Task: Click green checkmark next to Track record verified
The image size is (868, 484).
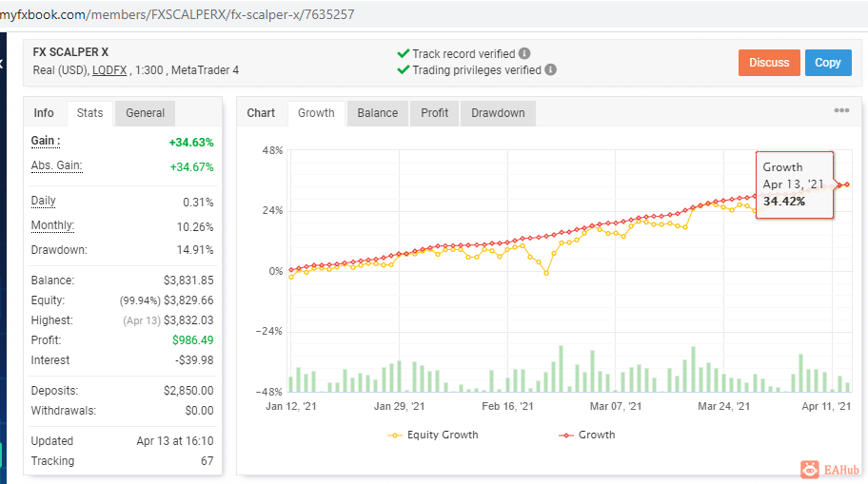Action: (x=403, y=53)
